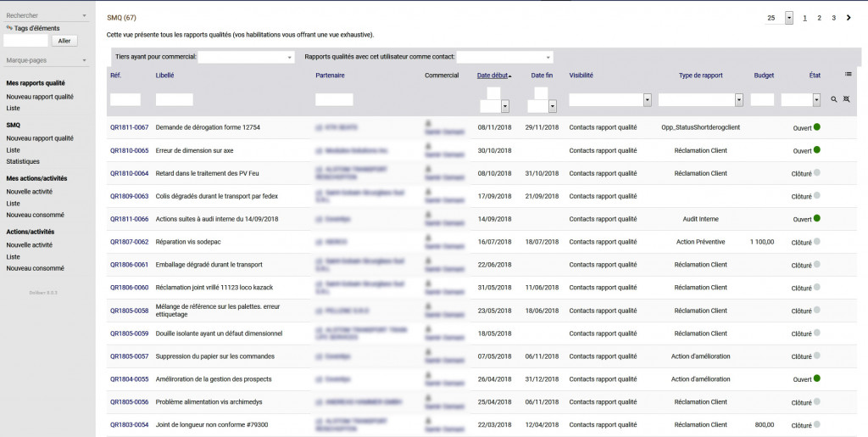Expand the Rechercher section

pyautogui.click(x=84, y=15)
